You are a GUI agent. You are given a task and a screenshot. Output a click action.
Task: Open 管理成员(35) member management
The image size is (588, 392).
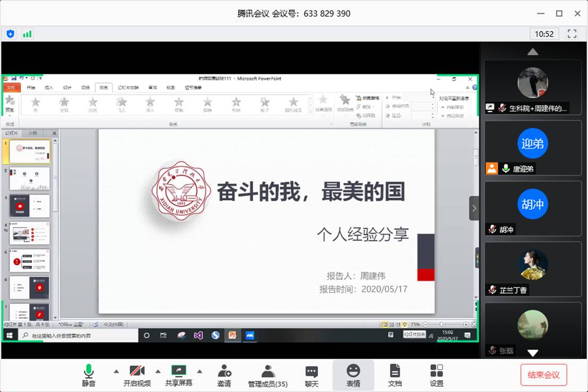pos(268,375)
